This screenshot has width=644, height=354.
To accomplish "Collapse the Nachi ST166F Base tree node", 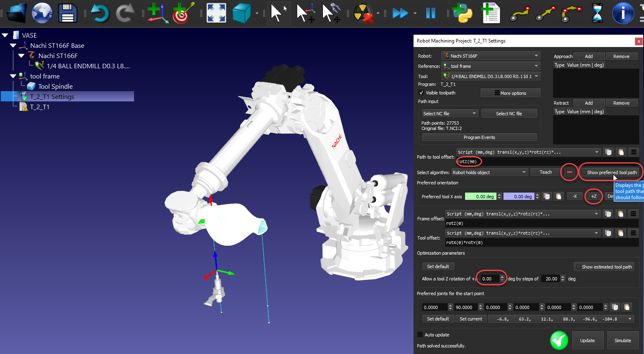I will pos(13,46).
